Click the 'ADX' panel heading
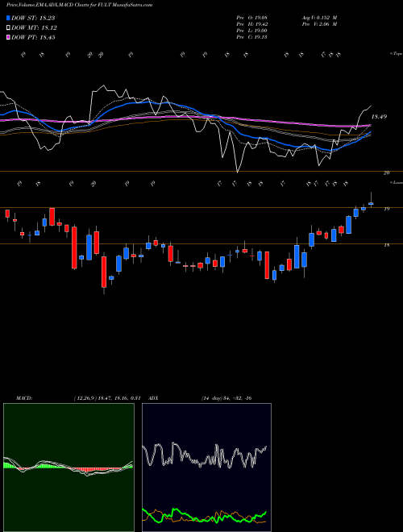403x532 pixels. click(153, 398)
